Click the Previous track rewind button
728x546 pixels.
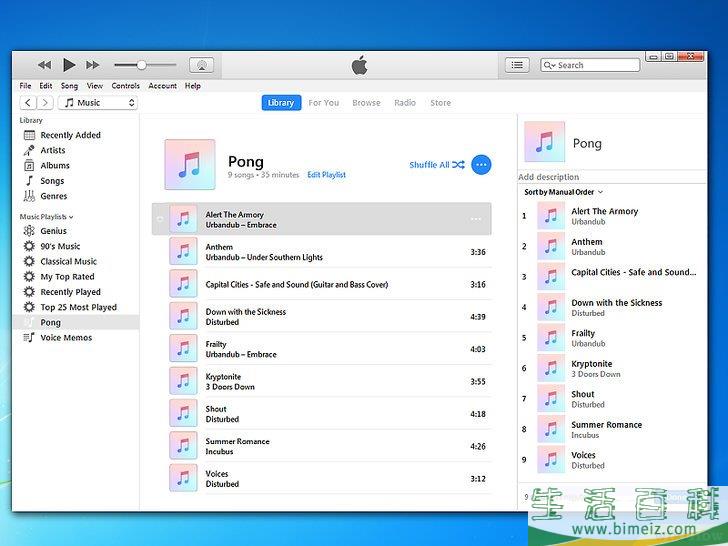[45, 65]
